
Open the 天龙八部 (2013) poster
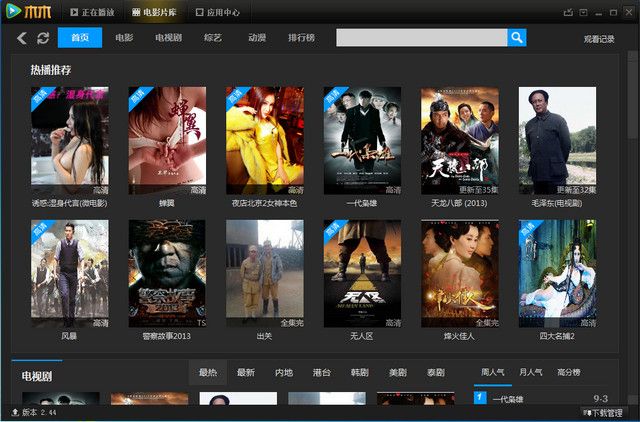point(460,140)
